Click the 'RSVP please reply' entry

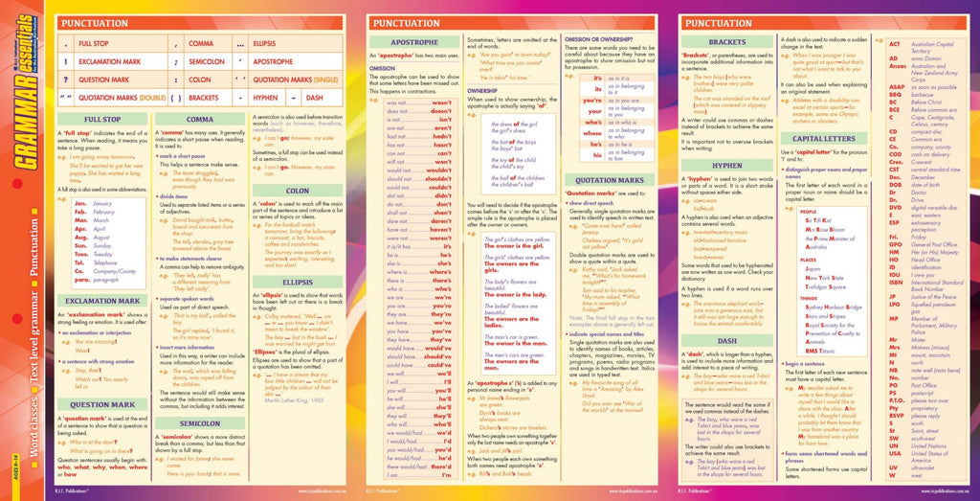(914, 416)
